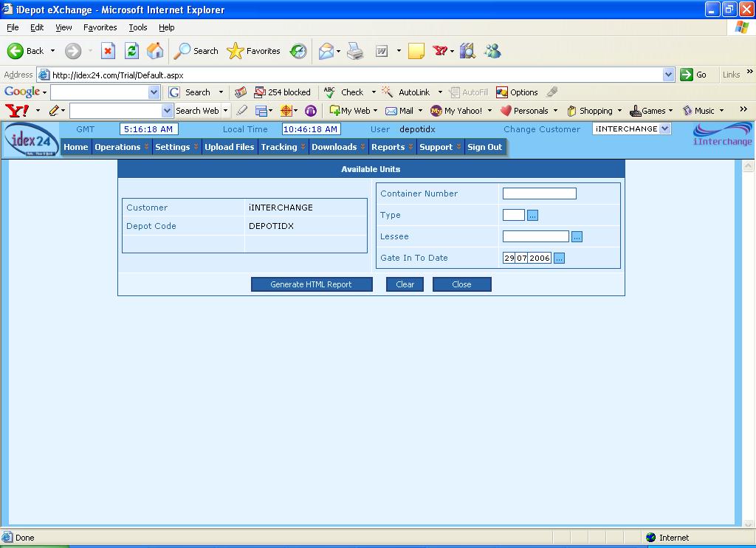The image size is (756, 548).
Task: Click Generate HTML Report button
Action: (311, 284)
